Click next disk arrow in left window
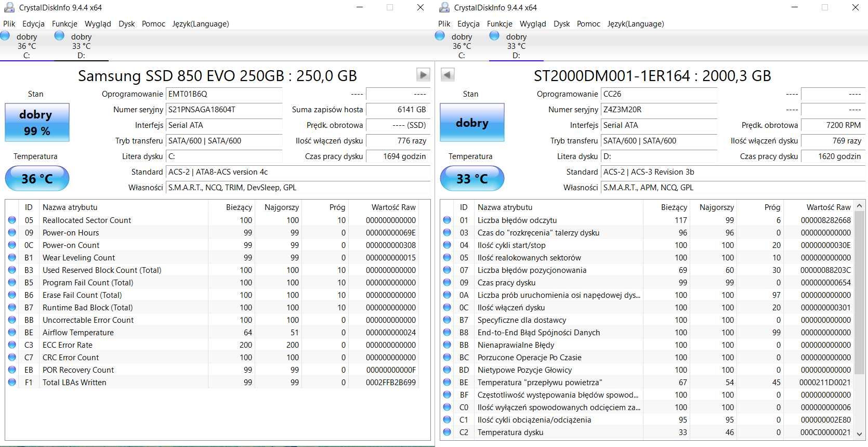The width and height of the screenshot is (868, 447). (x=423, y=75)
